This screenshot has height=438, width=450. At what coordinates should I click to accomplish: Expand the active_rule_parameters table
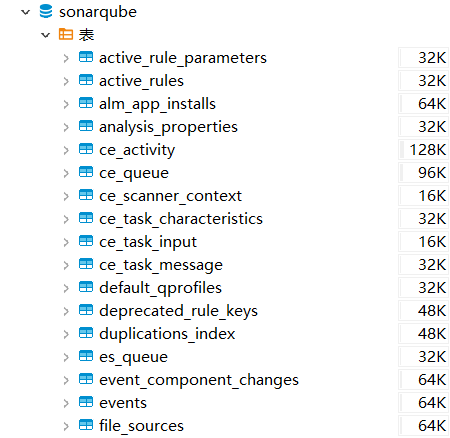66,58
